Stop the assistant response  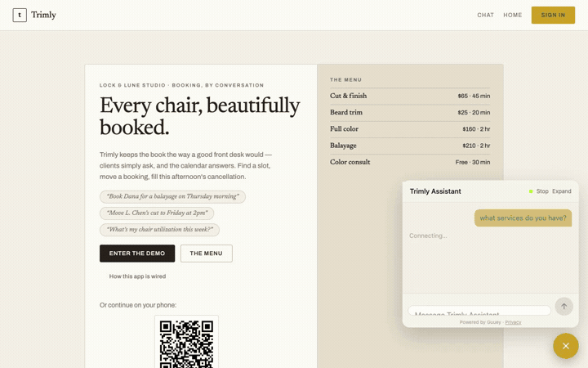pyautogui.click(x=542, y=191)
